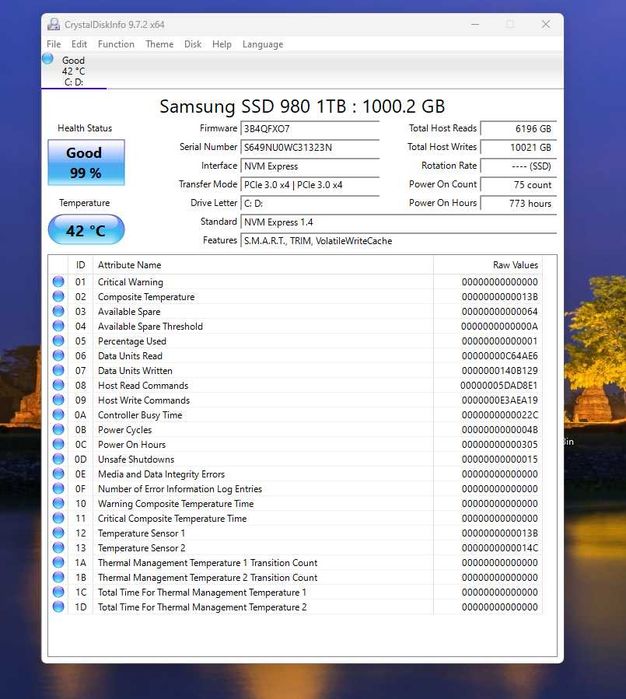
Task: Click the status orb for Unsafe Shutdowns
Action: click(x=58, y=458)
